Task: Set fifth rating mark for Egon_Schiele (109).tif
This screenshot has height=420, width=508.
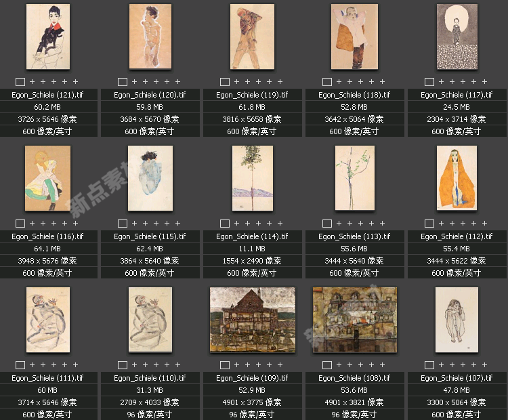Action: [280, 365]
